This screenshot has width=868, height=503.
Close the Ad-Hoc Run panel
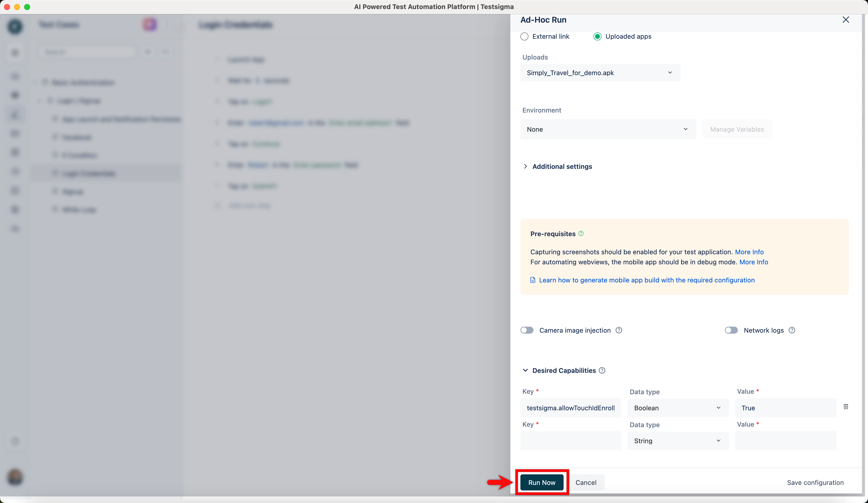(846, 20)
